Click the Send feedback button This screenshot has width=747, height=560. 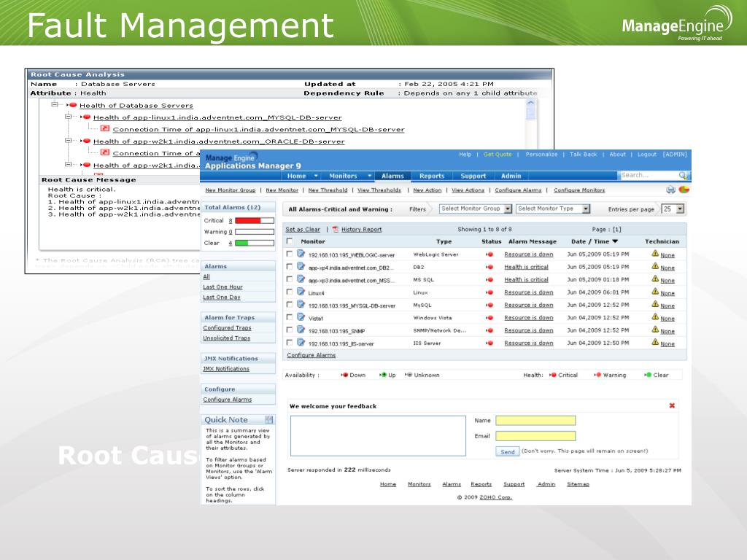click(508, 451)
